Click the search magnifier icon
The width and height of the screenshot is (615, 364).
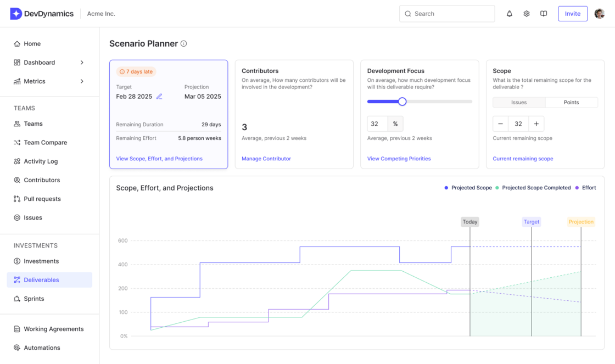coord(408,14)
